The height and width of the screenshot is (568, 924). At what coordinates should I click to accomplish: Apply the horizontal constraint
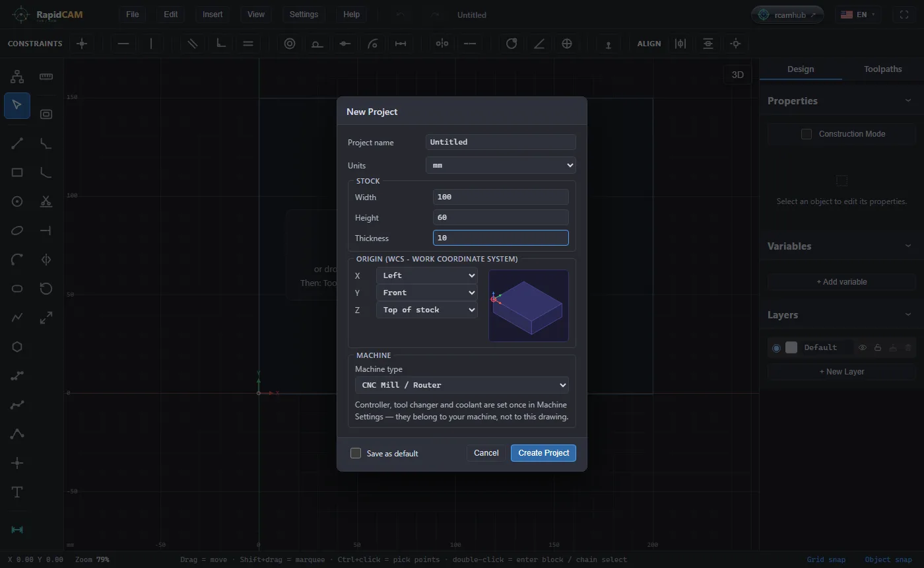click(123, 44)
